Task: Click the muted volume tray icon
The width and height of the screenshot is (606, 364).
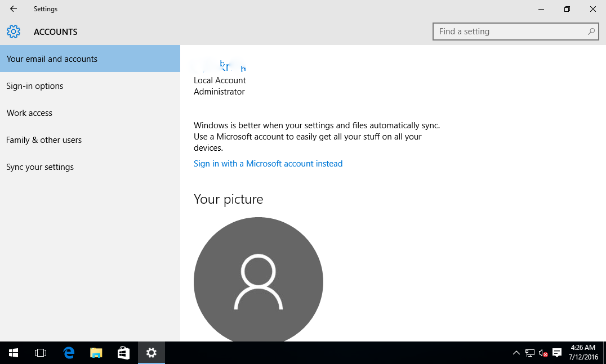Action: [x=543, y=353]
